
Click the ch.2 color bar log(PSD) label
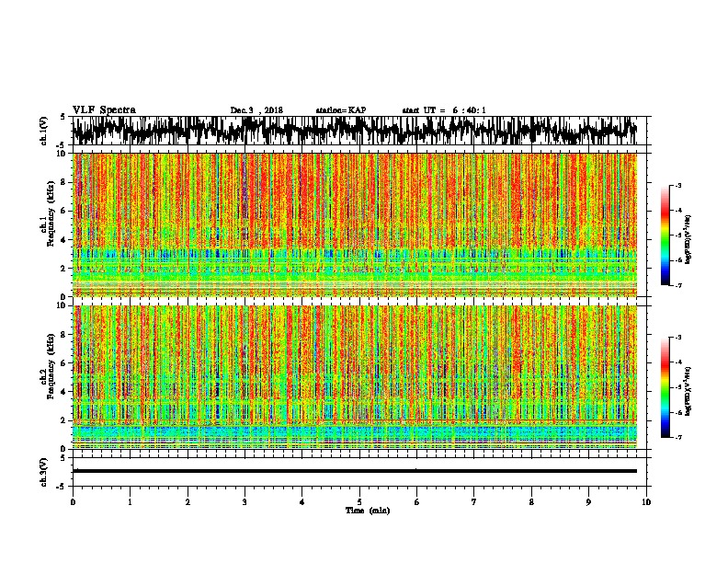[x=688, y=391]
